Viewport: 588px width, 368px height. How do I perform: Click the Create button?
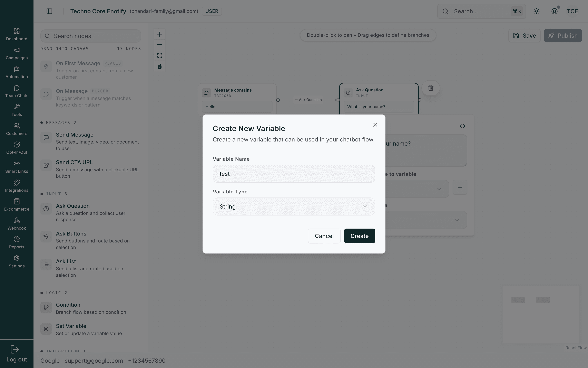click(359, 236)
